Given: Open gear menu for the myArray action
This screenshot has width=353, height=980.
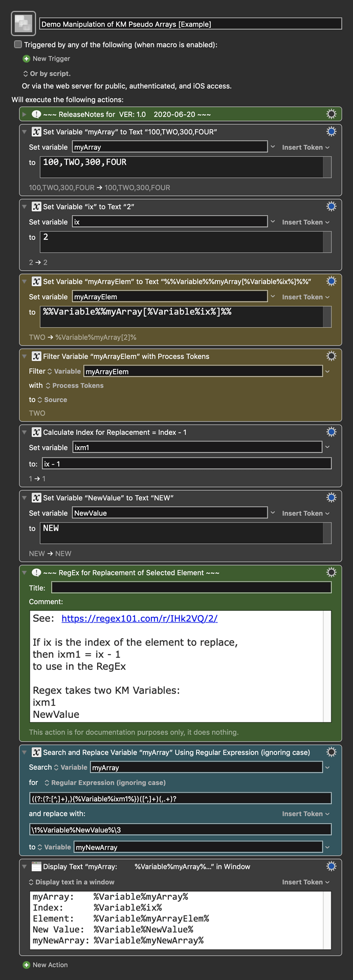Looking at the screenshot, I should point(332,132).
